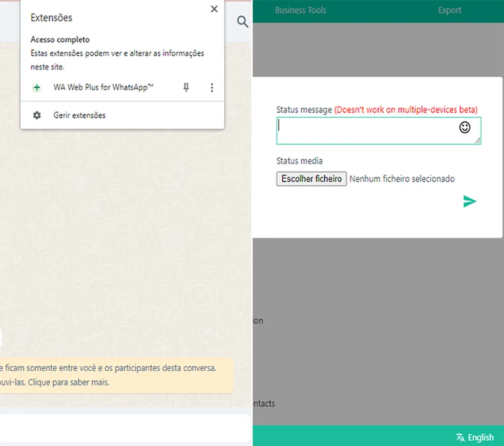Click the WA Web Plus green plus icon

click(x=37, y=88)
